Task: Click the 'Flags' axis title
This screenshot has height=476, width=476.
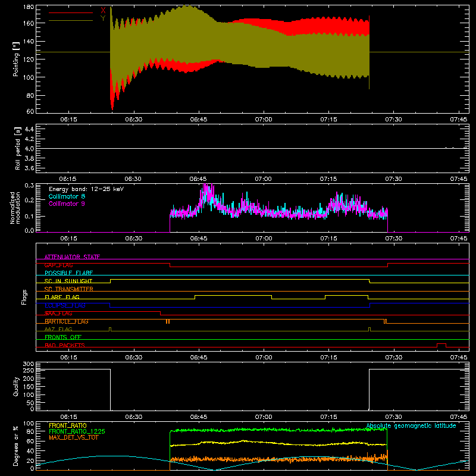Action: coord(24,297)
